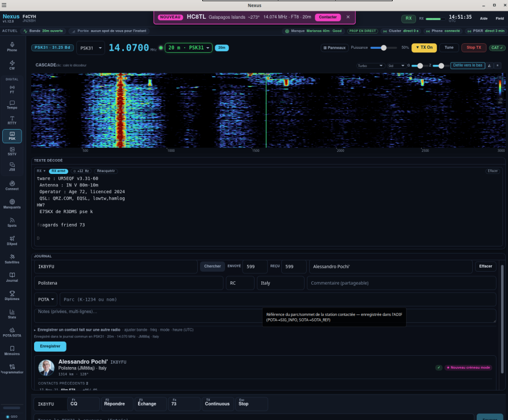The height and width of the screenshot is (420, 508).
Task: Select the PSK tab in sidebar
Action: [12, 136]
